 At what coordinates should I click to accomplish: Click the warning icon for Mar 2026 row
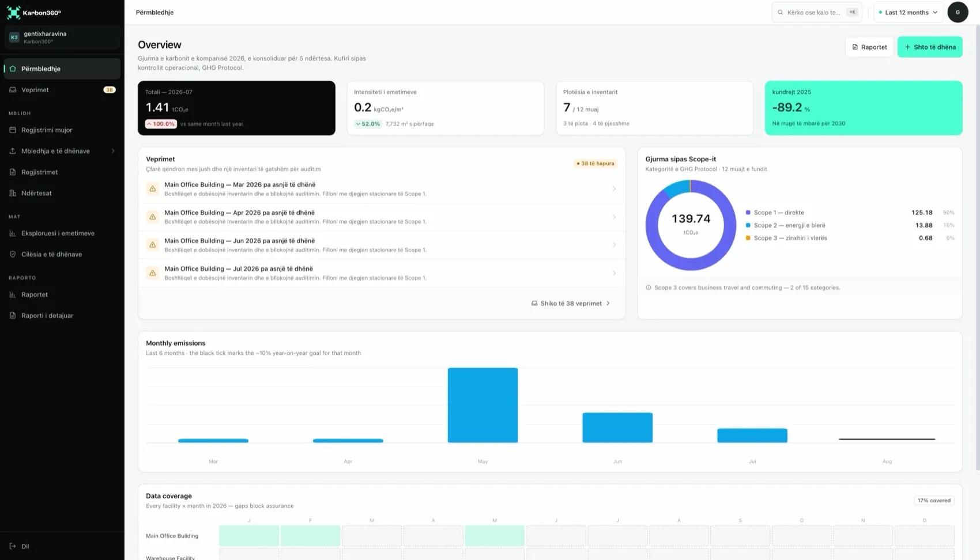pyautogui.click(x=153, y=189)
